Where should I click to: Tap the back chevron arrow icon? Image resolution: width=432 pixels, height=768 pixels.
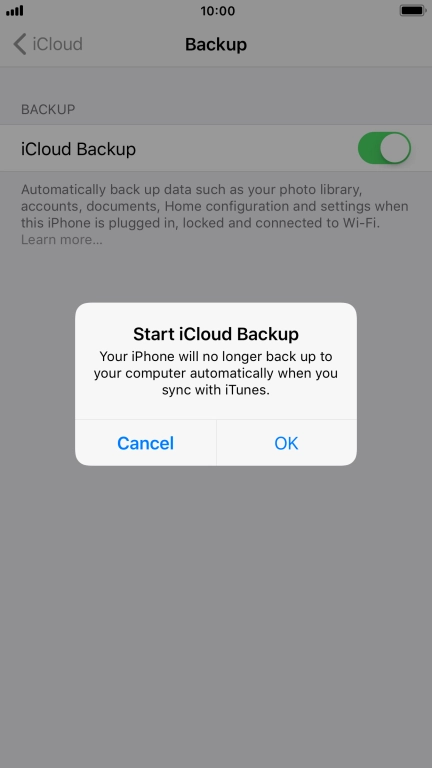(x=20, y=44)
